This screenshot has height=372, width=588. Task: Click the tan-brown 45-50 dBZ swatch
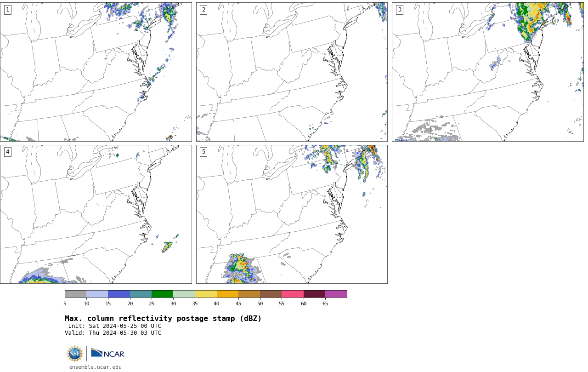249,294
